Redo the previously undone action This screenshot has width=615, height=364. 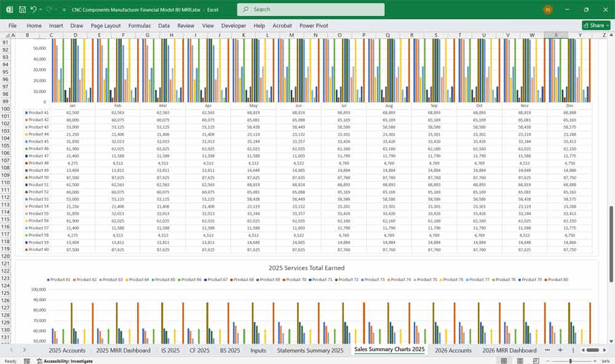(49, 9)
